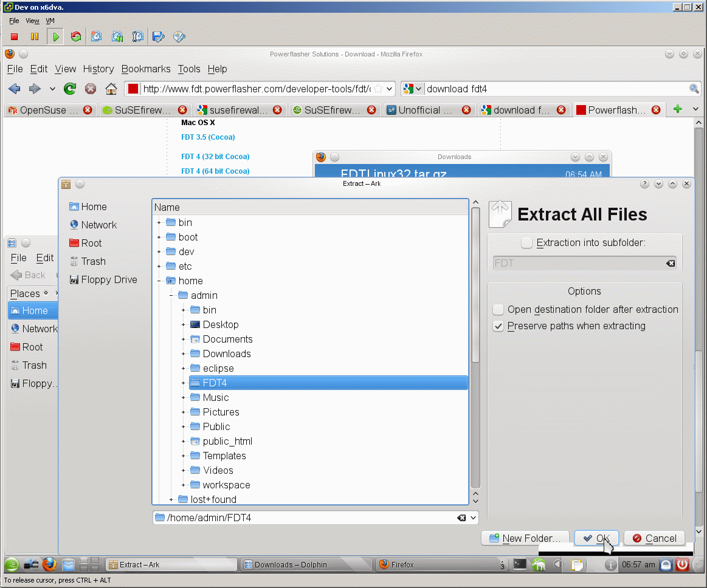The image size is (707, 588).
Task: Open Firefox history back/forward dropdown
Action: [52, 89]
